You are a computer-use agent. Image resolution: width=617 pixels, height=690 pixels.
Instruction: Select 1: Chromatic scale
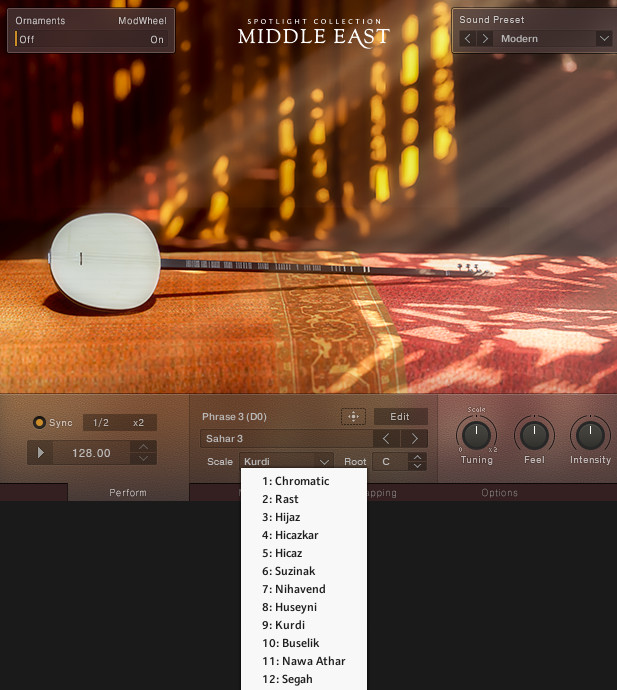click(304, 481)
